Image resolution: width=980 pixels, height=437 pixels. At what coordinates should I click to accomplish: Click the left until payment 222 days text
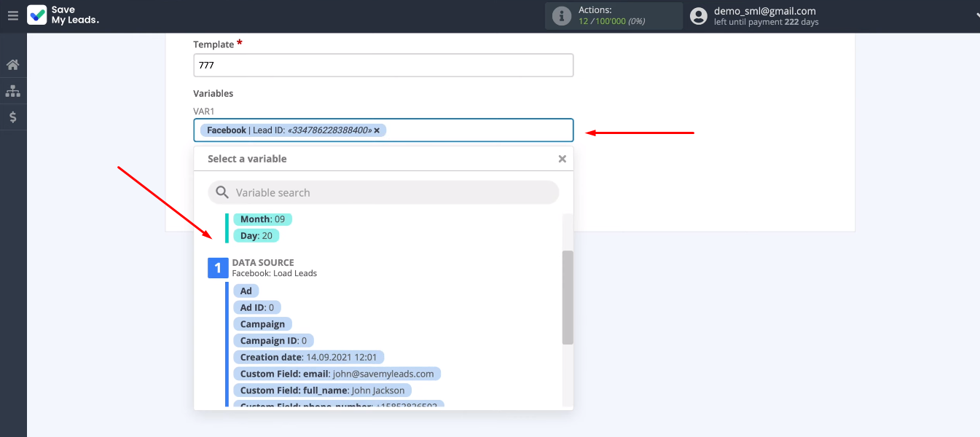[766, 22]
